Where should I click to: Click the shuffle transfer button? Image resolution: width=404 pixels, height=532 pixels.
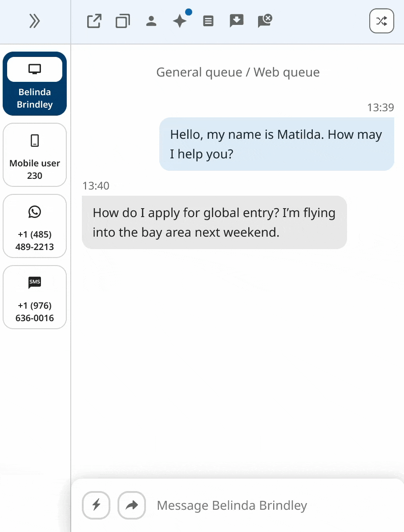(382, 21)
